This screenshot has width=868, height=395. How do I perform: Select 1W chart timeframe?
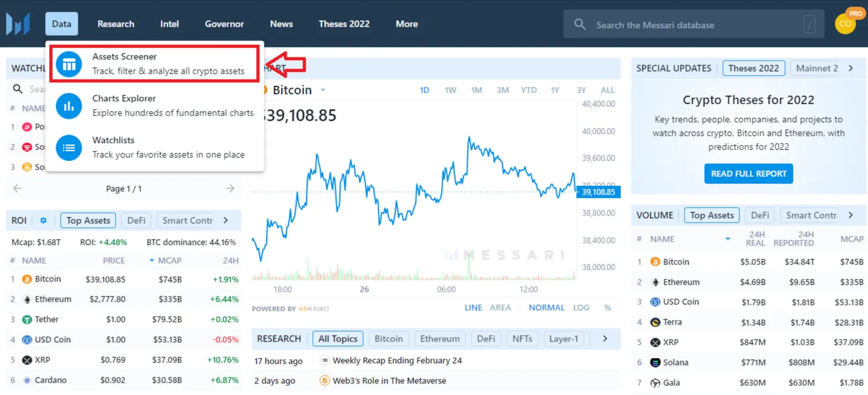click(450, 90)
